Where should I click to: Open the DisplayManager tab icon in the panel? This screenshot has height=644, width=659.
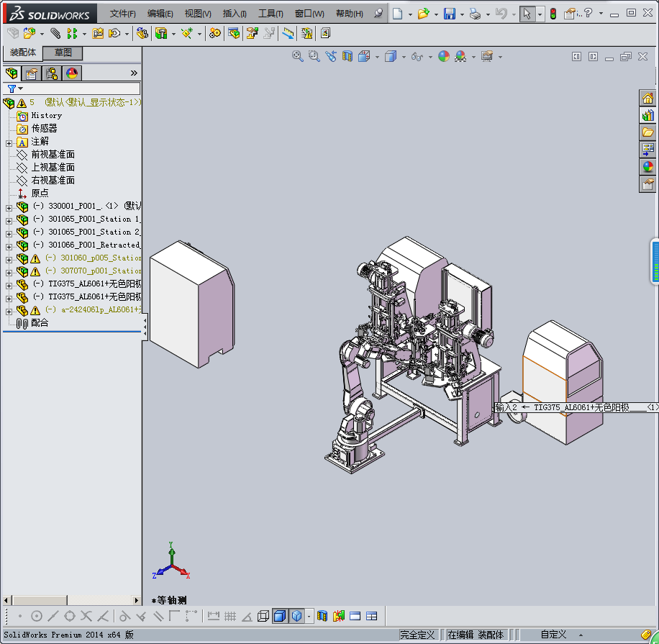72,73
